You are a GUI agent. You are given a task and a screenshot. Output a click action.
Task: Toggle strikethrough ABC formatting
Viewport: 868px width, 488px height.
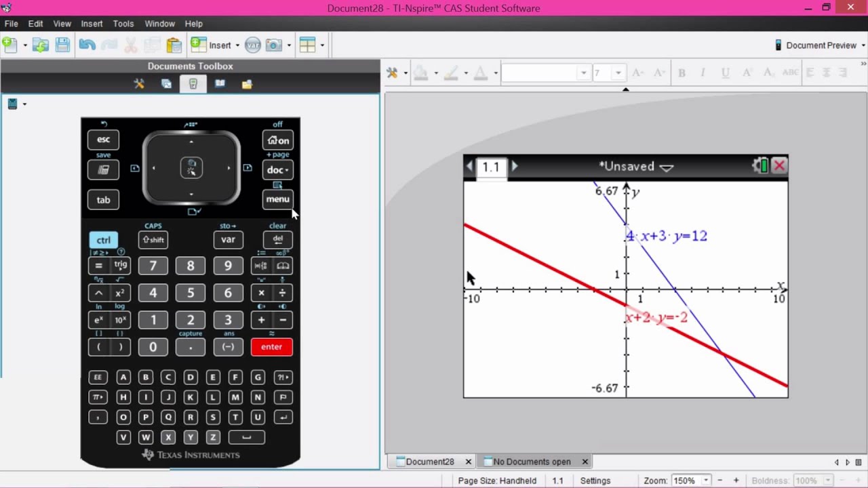[790, 73]
